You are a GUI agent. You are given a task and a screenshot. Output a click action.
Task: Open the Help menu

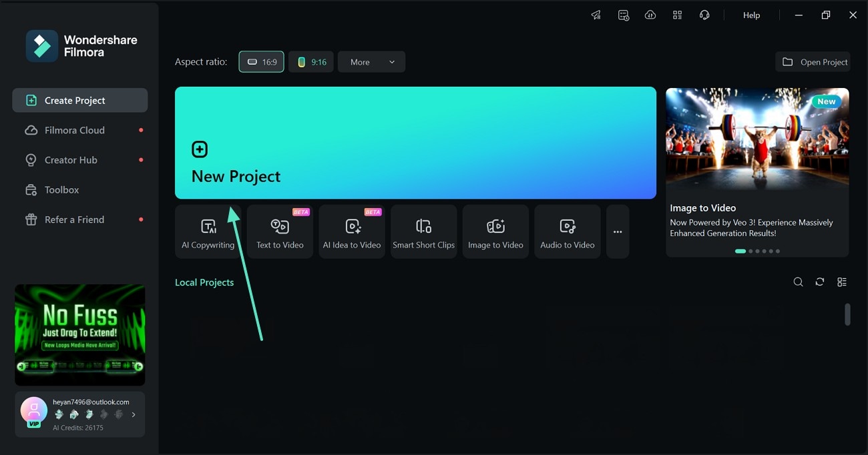pos(751,15)
